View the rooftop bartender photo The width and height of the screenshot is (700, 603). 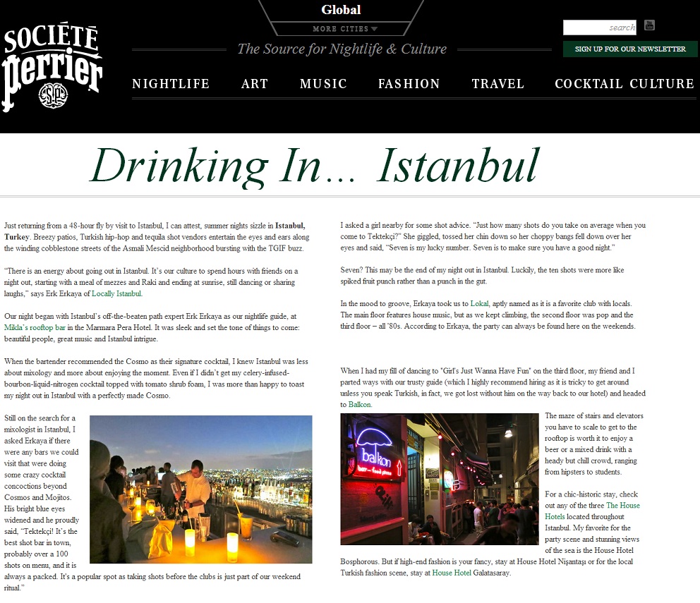201,489
